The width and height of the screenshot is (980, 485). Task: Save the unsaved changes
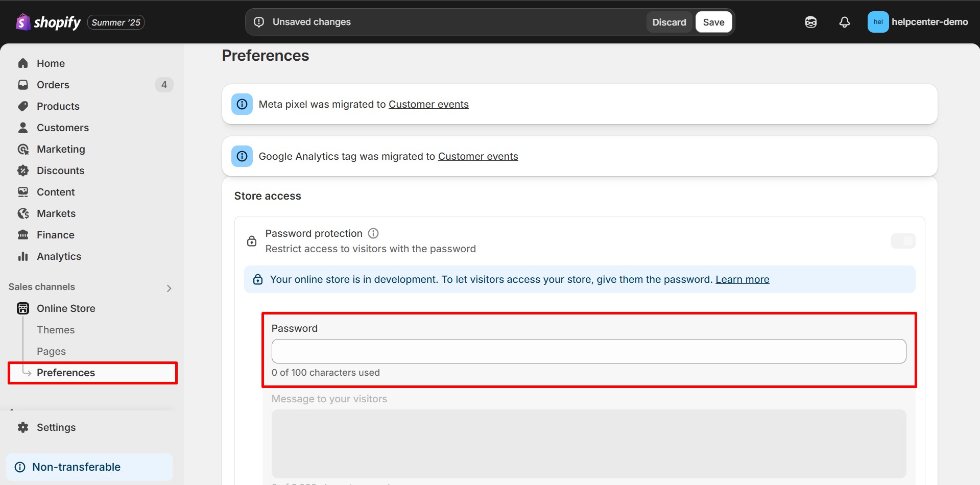[x=713, y=22]
